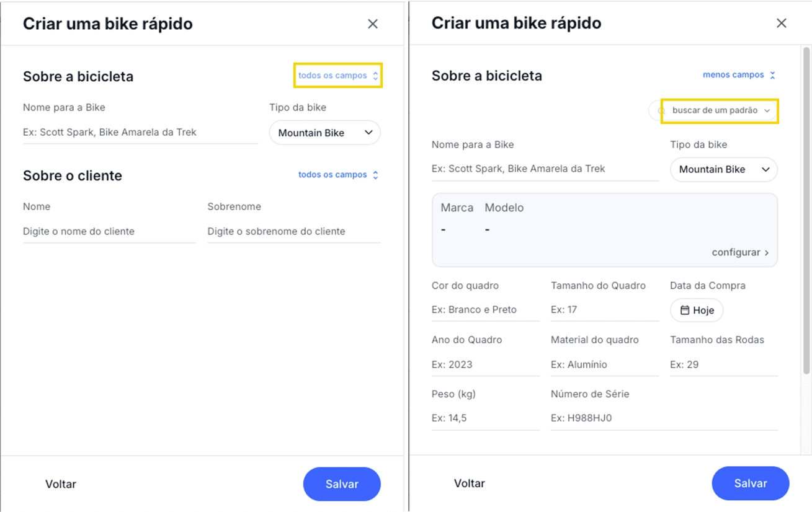Click Salvar button in the right dialog
Viewport: 812px width, 512px height.
click(x=751, y=483)
